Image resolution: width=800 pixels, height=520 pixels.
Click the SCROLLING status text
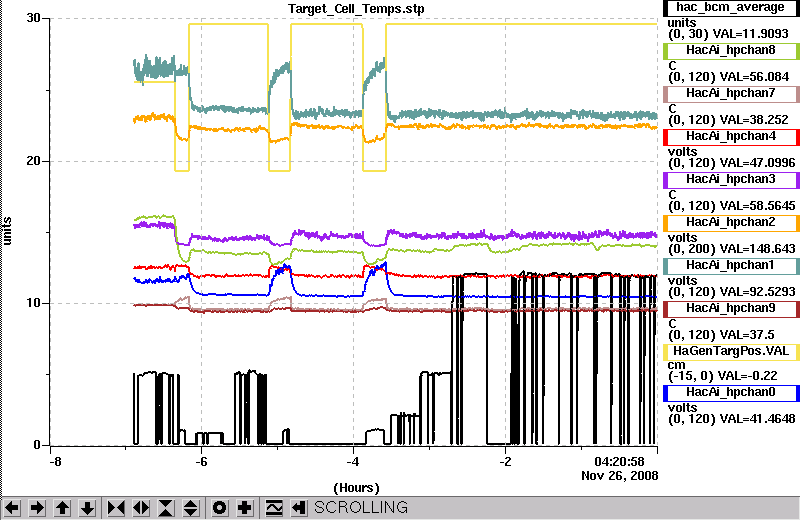point(361,508)
